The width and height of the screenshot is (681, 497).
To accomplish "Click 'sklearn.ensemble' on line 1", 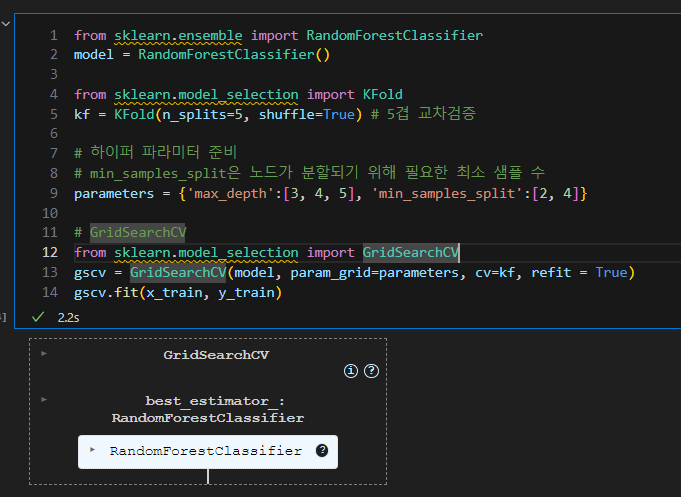I will (x=178, y=36).
